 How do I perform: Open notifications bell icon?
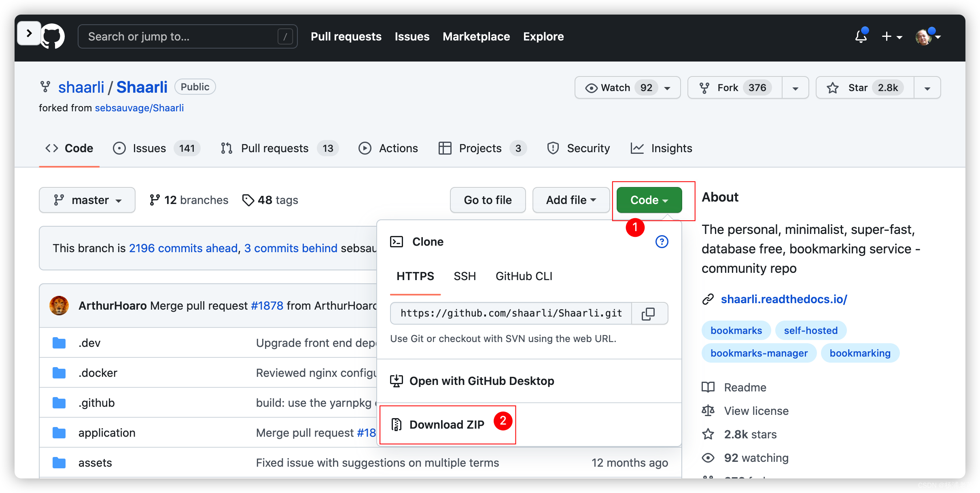tap(861, 36)
